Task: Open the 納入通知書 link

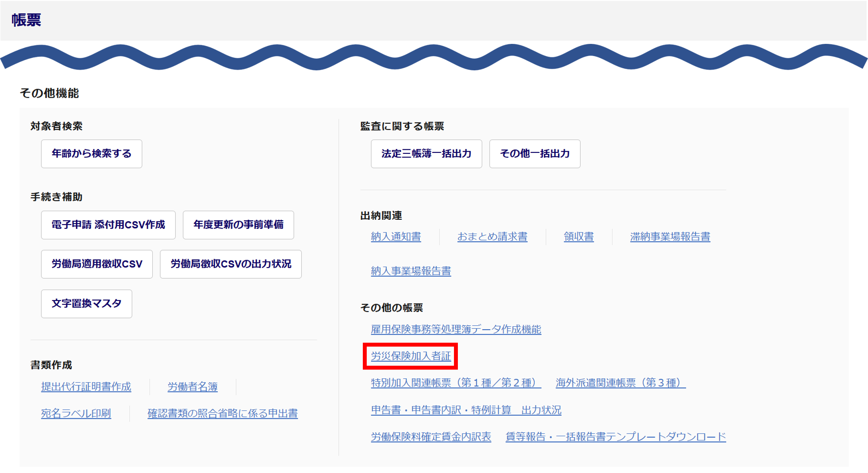Action: [x=396, y=237]
